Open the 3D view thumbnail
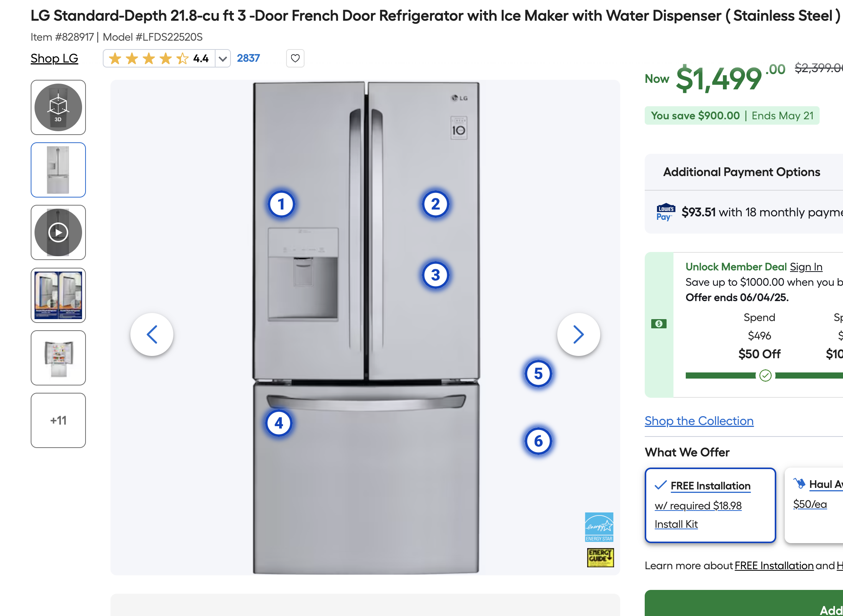The image size is (843, 616). [x=58, y=107]
